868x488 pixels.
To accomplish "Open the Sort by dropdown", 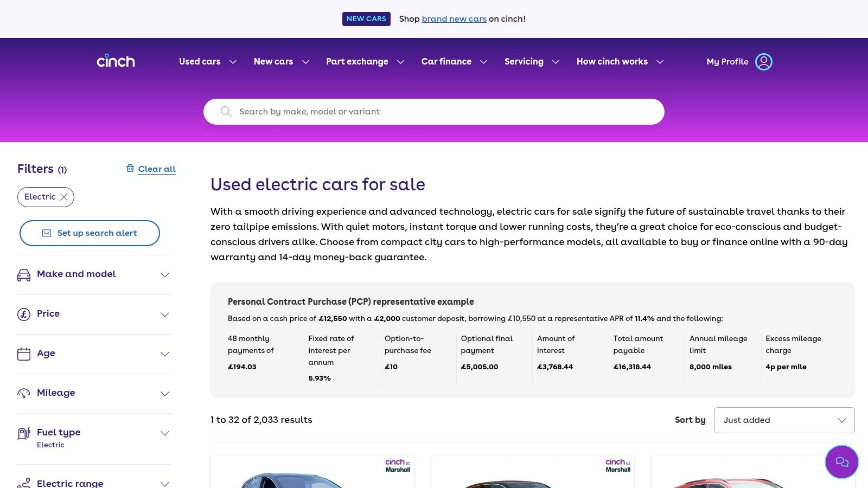I will tap(784, 420).
